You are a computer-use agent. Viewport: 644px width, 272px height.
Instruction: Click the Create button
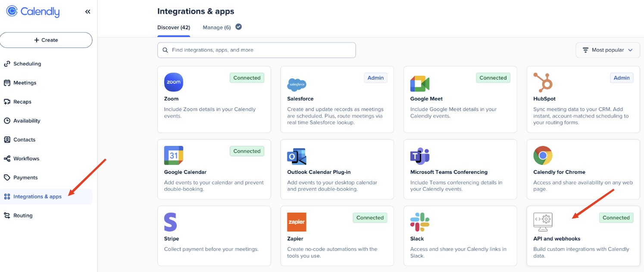pyautogui.click(x=46, y=40)
